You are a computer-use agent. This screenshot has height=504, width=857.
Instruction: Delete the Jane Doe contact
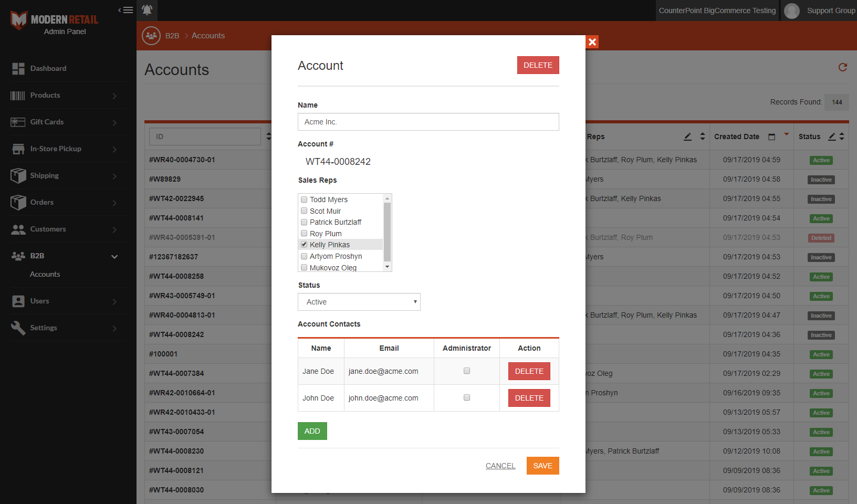coord(529,371)
